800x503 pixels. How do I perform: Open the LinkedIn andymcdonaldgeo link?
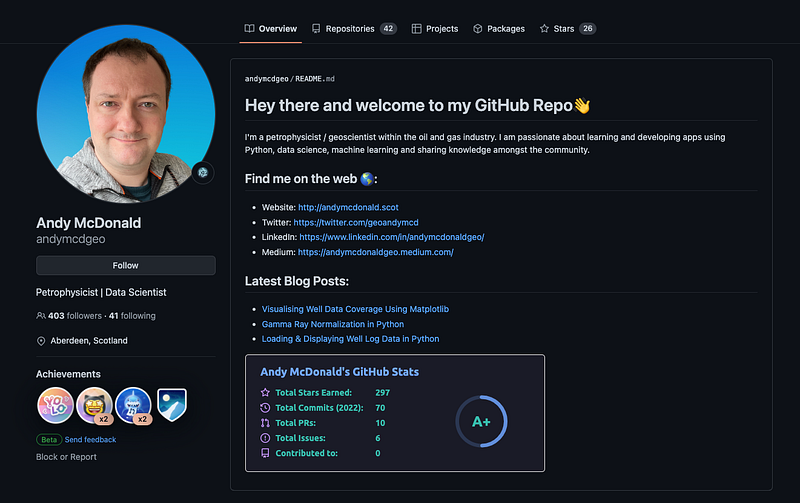point(392,237)
